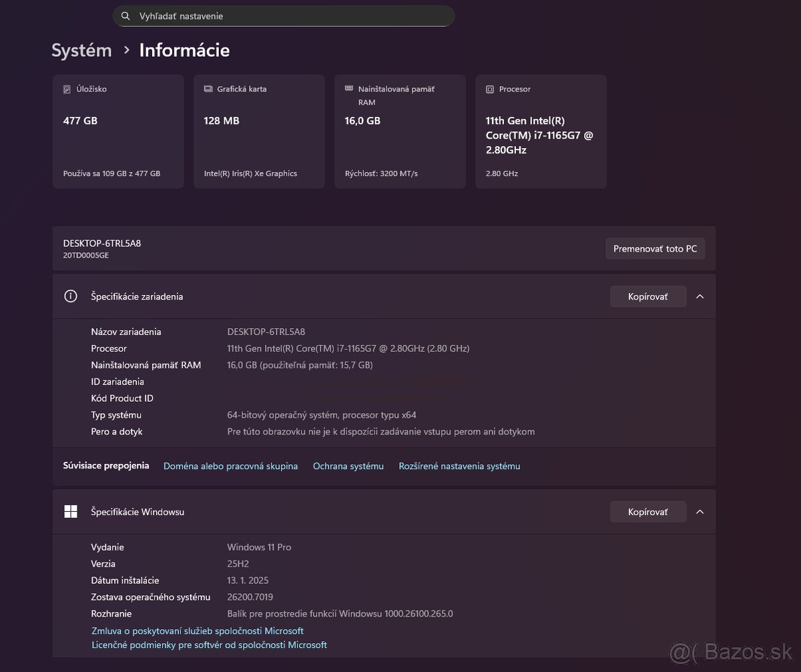Select Informácie in the breadcrumb navigation

tap(184, 50)
